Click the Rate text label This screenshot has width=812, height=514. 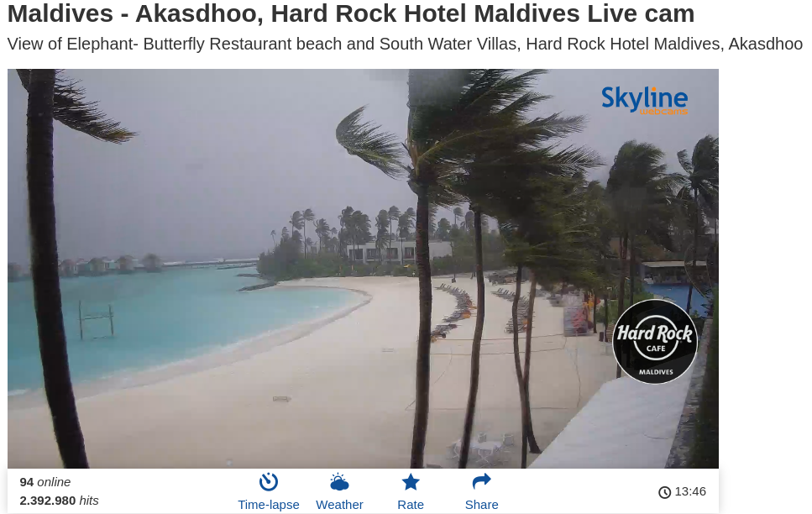[x=411, y=505]
